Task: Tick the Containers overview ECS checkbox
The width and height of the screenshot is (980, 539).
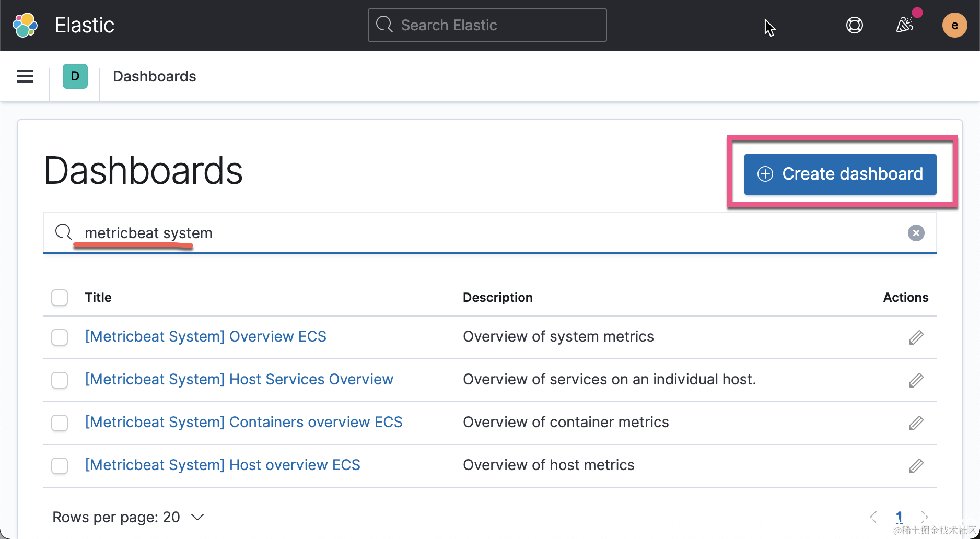Action: point(60,423)
